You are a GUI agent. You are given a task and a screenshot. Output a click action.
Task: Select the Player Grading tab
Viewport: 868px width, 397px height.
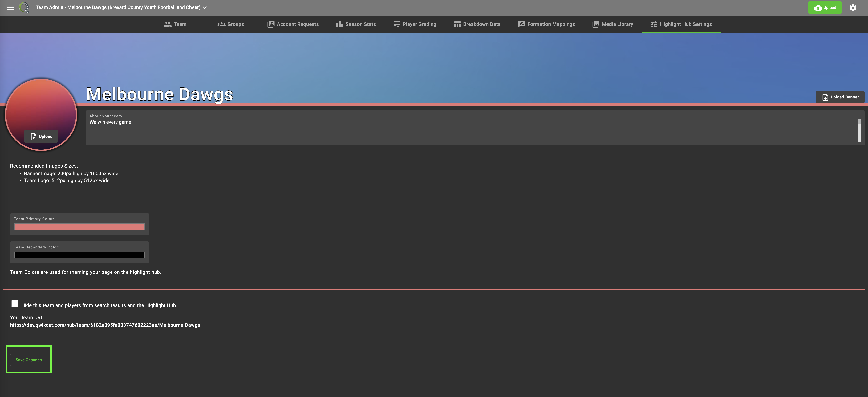(x=415, y=24)
